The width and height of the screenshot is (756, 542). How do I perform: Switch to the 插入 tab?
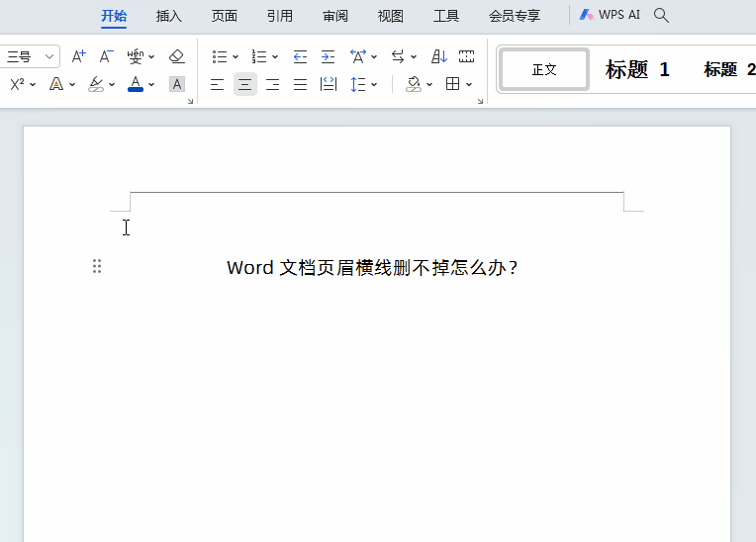(x=169, y=17)
